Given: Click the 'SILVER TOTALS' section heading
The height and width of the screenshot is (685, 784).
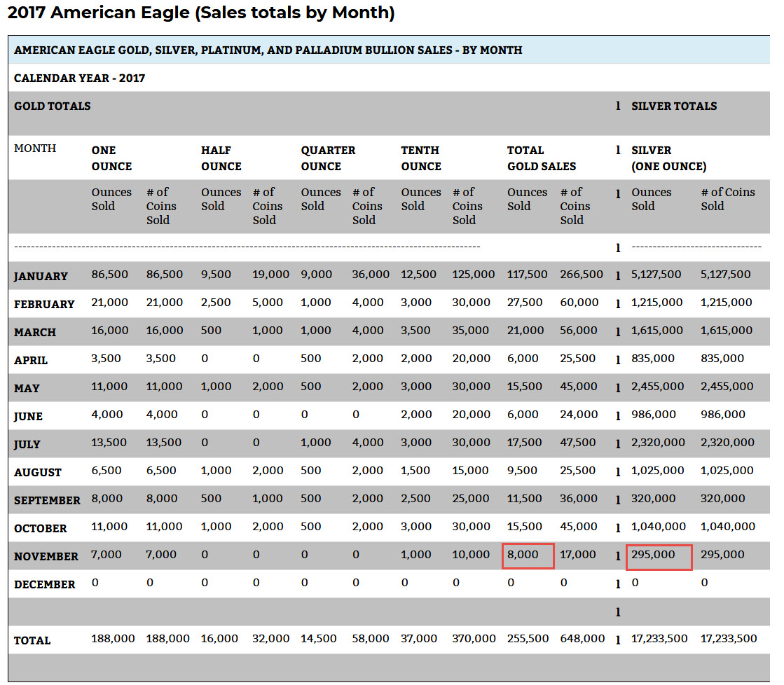Looking at the screenshot, I should pos(674,106).
